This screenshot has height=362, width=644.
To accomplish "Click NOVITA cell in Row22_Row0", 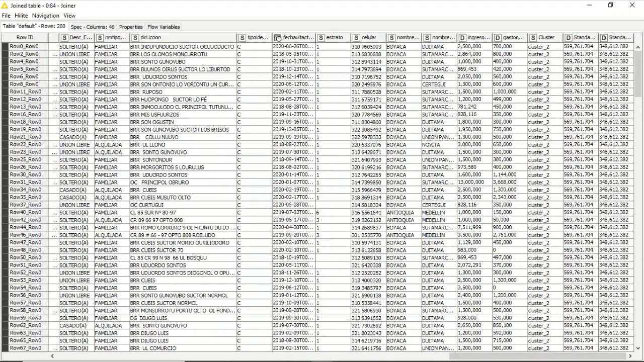I will click(x=439, y=145).
